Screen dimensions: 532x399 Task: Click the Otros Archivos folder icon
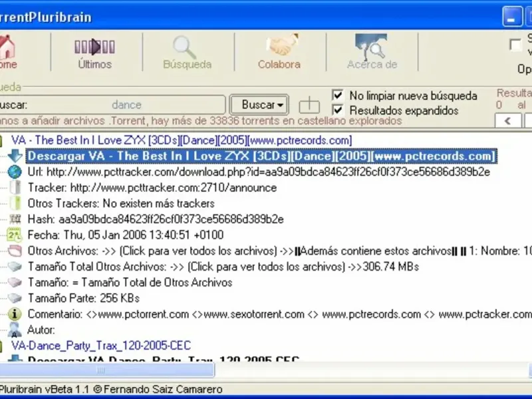point(15,251)
